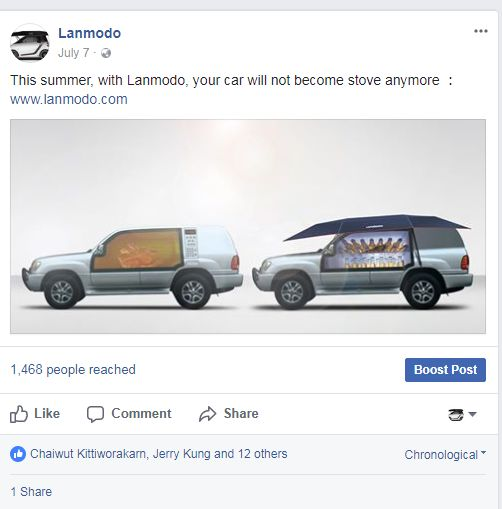Click the blue like reaction badge
The width and height of the screenshot is (502, 509).
click(x=18, y=454)
